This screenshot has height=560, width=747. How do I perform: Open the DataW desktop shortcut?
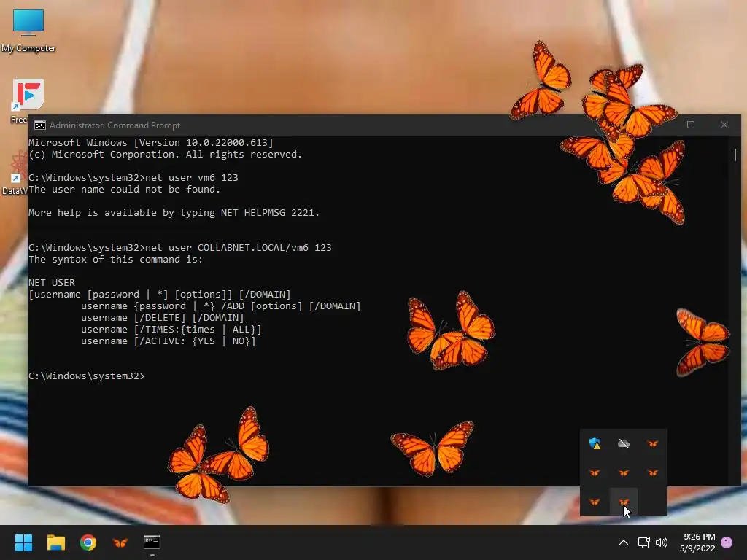tap(16, 172)
